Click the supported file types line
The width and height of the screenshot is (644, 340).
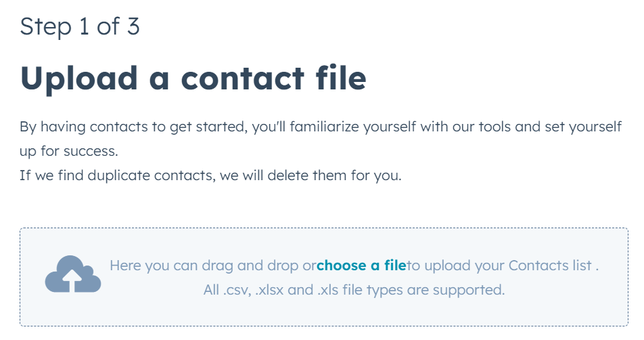coord(354,290)
